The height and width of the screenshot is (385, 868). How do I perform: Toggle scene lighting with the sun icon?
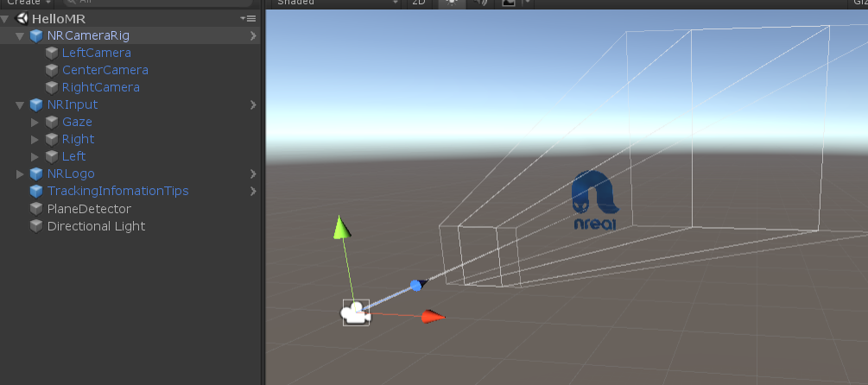(x=453, y=3)
